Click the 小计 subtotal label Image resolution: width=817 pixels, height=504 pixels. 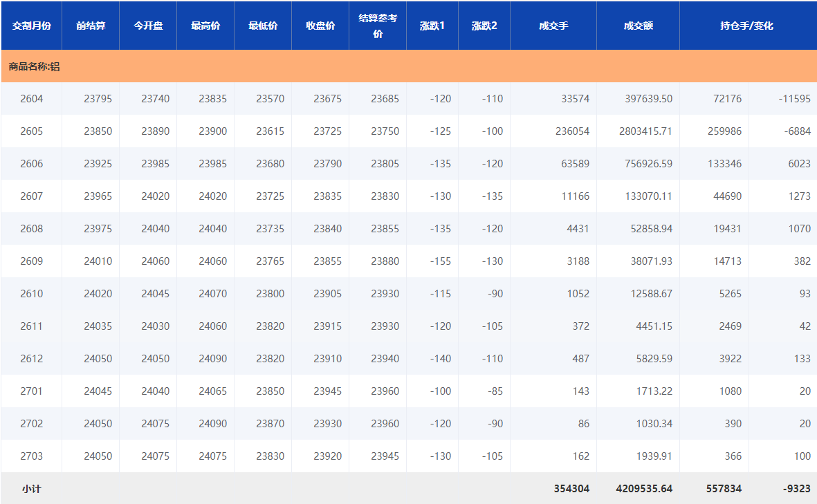32,489
